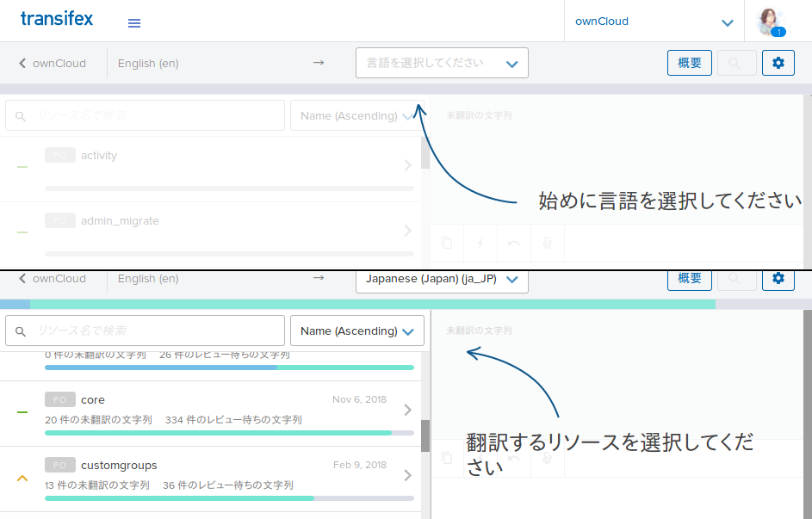Click the Feb 9, 2018 date
The height and width of the screenshot is (519, 812).
[x=360, y=465]
